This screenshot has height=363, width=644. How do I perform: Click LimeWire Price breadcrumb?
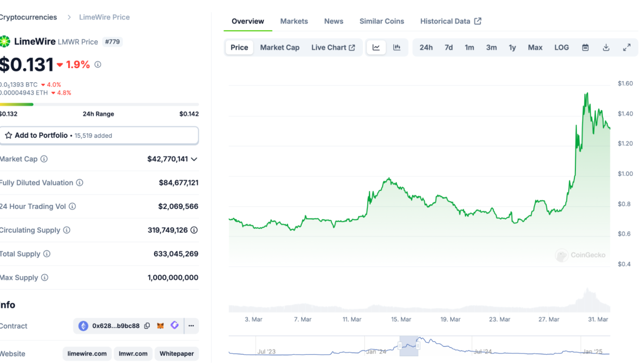104,17
